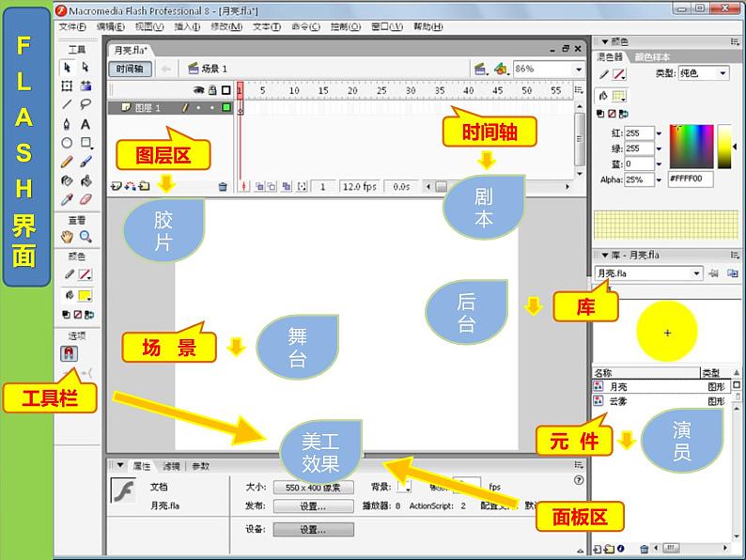The width and height of the screenshot is (746, 560).
Task: Select the Paint Bucket tool
Action: [86, 180]
